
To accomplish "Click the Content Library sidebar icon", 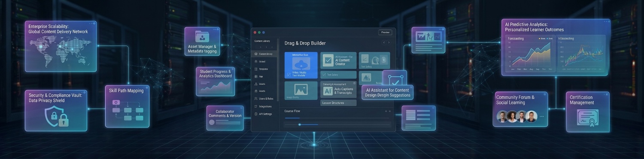I will click(x=256, y=54).
